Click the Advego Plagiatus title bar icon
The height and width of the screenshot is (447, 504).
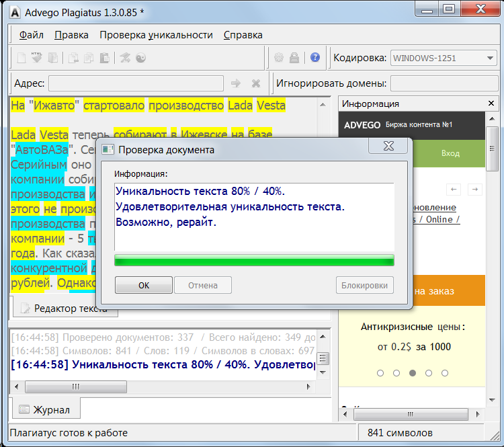15,13
